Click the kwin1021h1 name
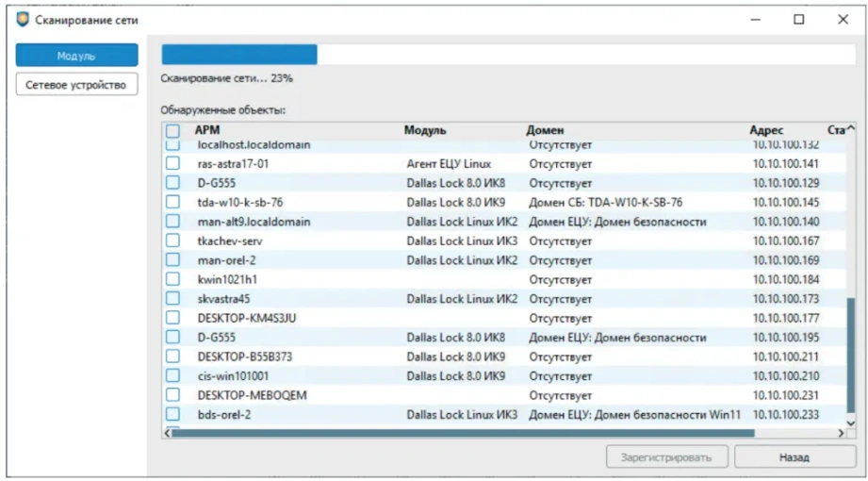Viewport: 868px width, 481px height. pyautogui.click(x=227, y=279)
